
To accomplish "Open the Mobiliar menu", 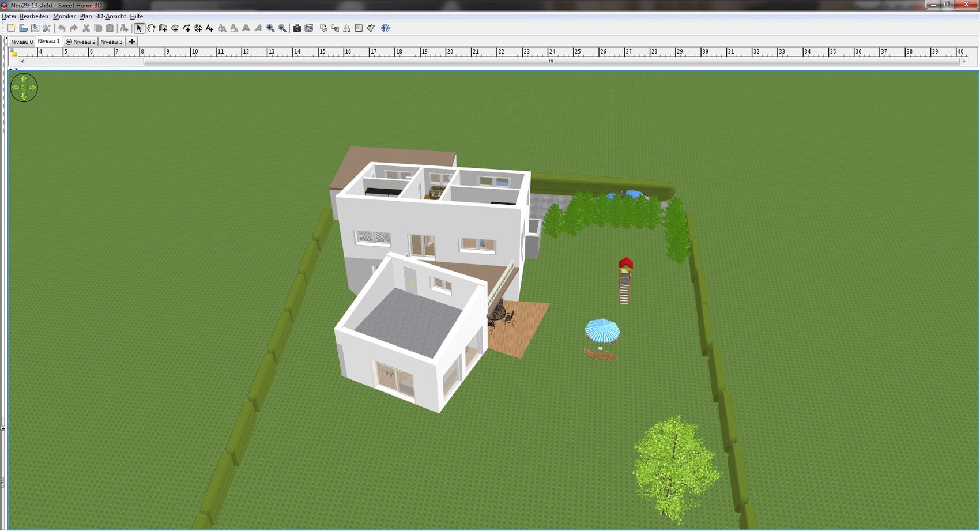I will [64, 16].
